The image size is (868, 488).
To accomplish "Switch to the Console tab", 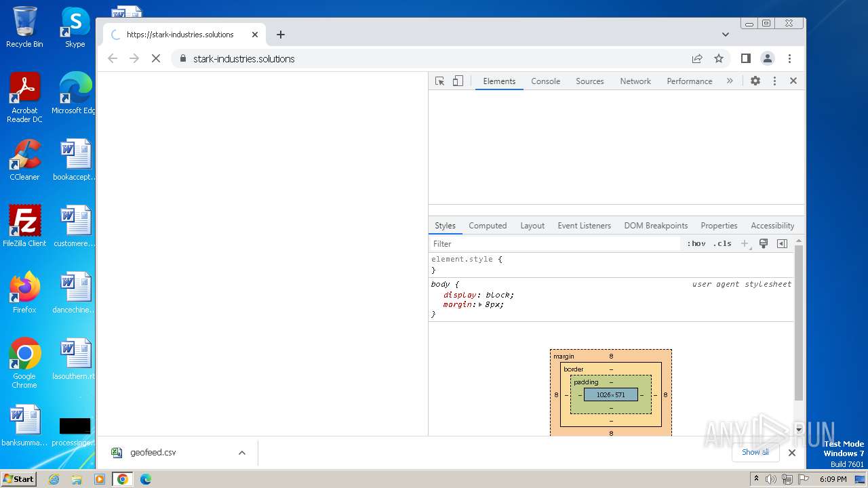I will tap(545, 81).
